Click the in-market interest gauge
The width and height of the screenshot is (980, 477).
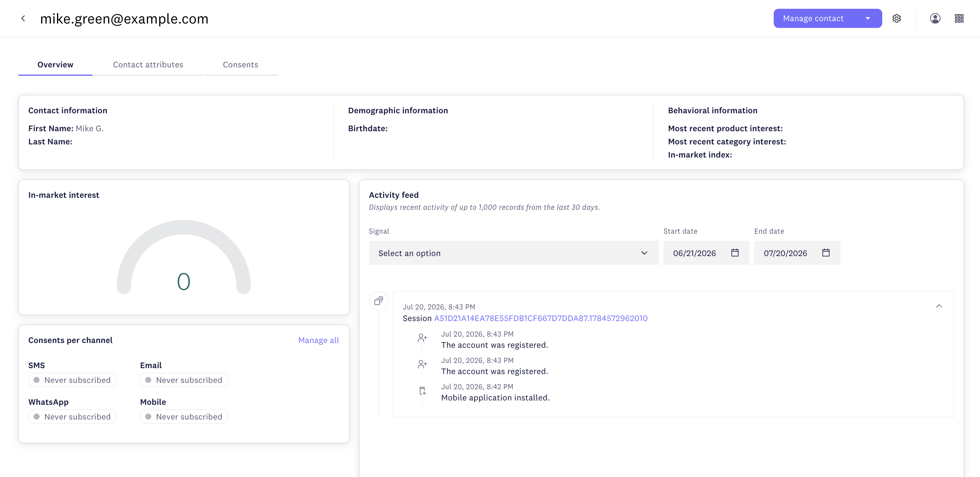[x=184, y=257]
